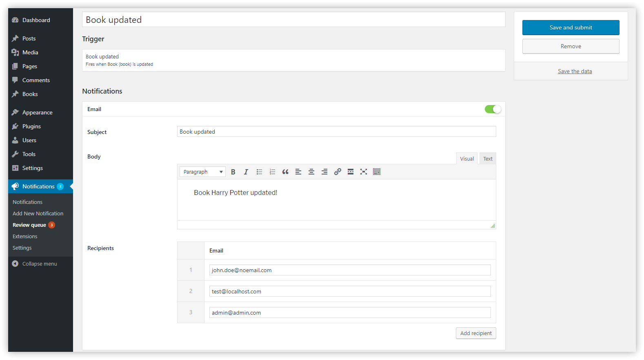
Task: Apply italic formatting in editor toolbar
Action: tap(246, 172)
